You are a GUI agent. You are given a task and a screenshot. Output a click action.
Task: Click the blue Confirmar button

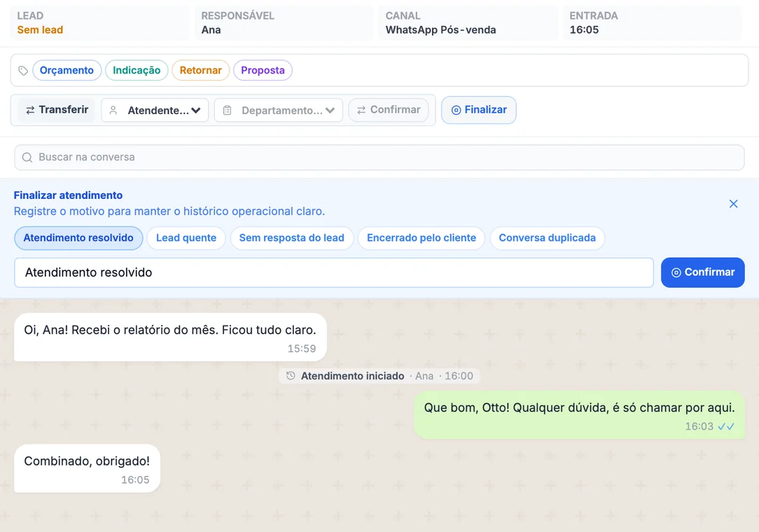coord(703,272)
